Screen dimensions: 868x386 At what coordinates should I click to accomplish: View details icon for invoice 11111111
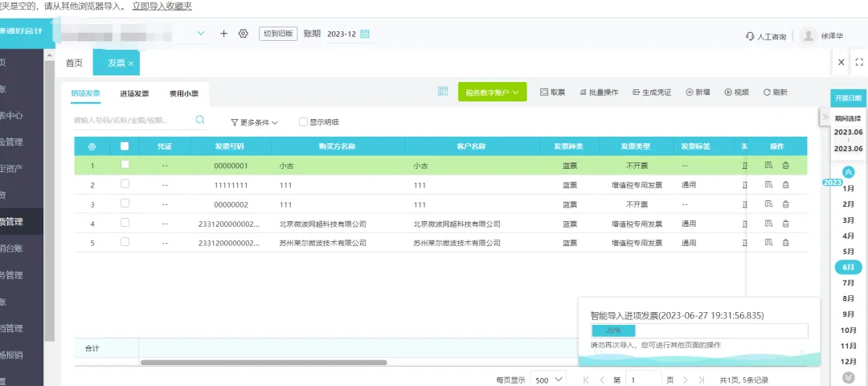click(768, 184)
